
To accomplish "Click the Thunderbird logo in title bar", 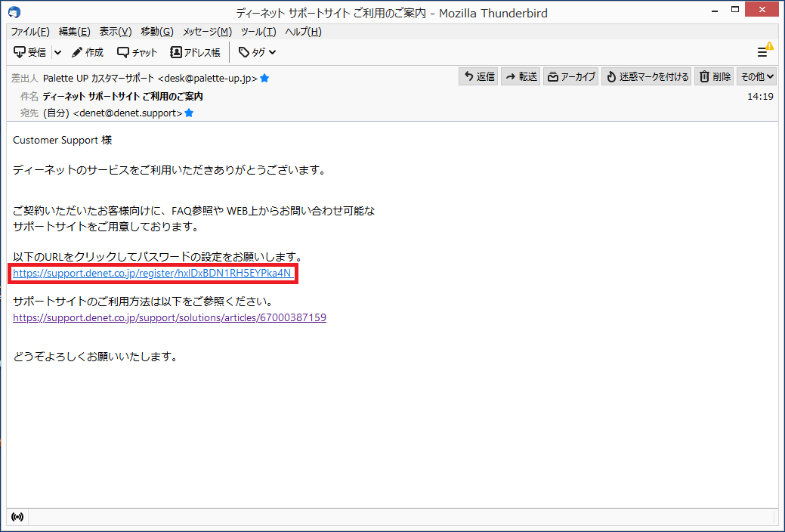I will coord(14,12).
